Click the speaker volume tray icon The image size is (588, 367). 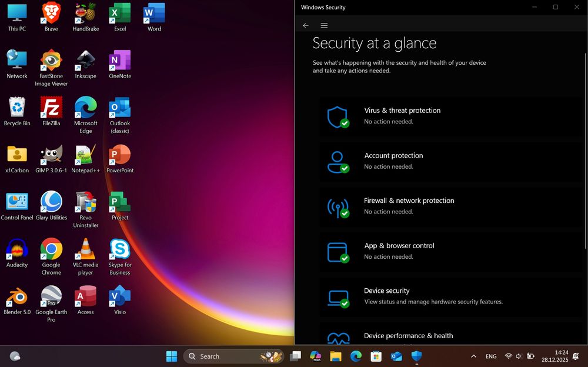[x=519, y=356]
